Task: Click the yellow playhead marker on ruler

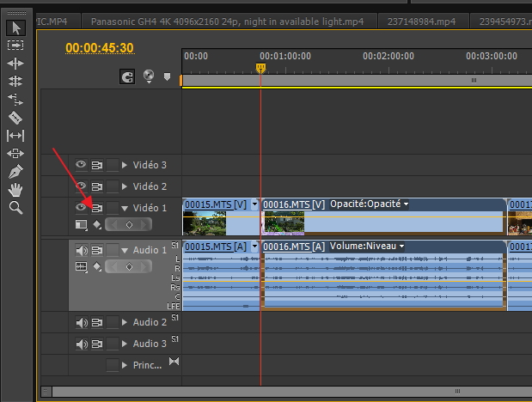Action: click(x=260, y=67)
